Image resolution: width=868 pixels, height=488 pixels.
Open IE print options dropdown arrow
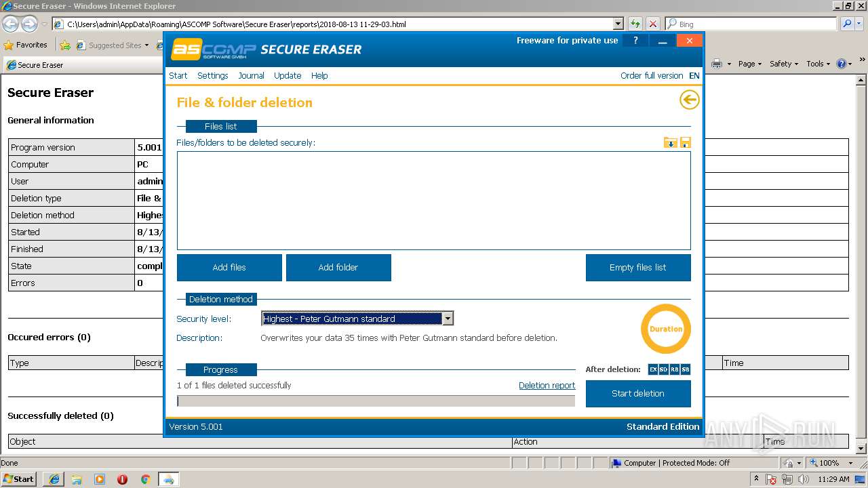click(x=729, y=64)
